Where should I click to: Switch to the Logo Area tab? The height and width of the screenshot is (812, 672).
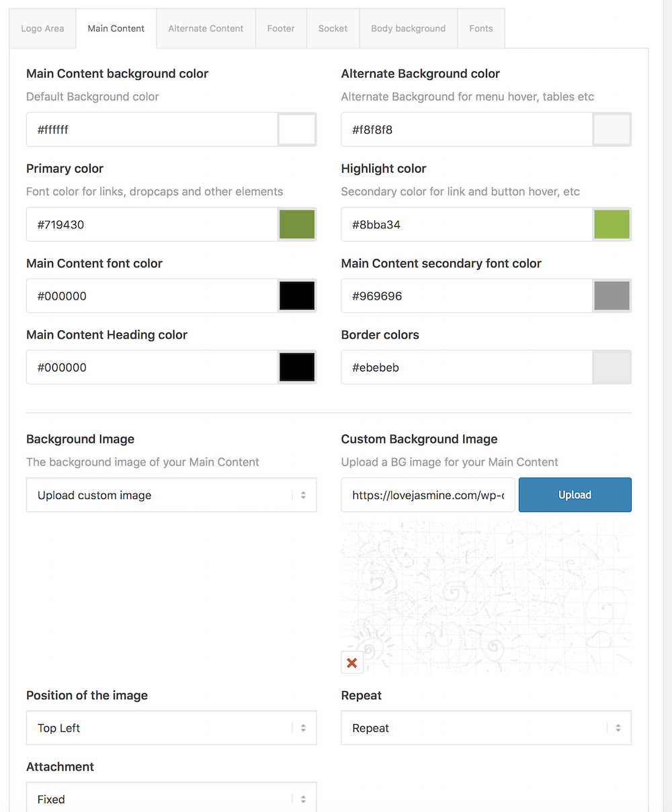43,28
